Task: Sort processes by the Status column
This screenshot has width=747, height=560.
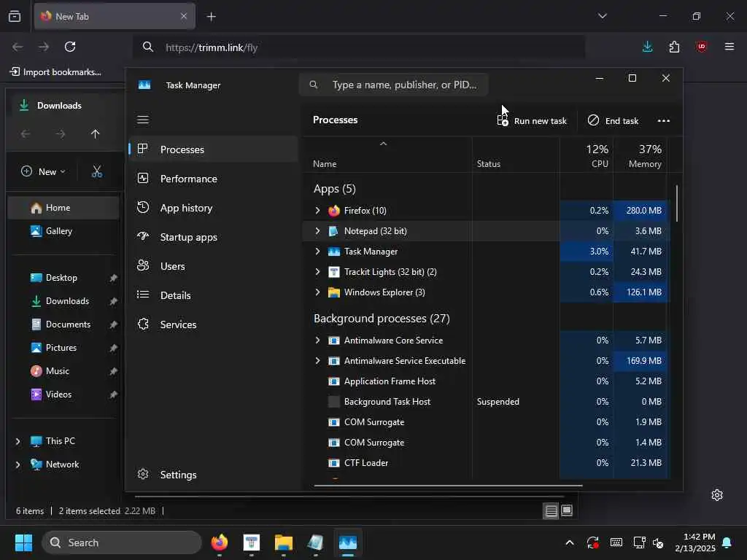Action: tap(516, 155)
